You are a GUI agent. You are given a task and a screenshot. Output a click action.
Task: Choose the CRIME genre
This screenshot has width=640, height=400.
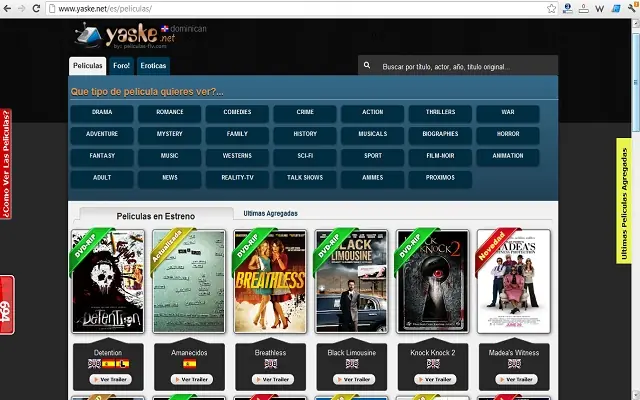[305, 113]
